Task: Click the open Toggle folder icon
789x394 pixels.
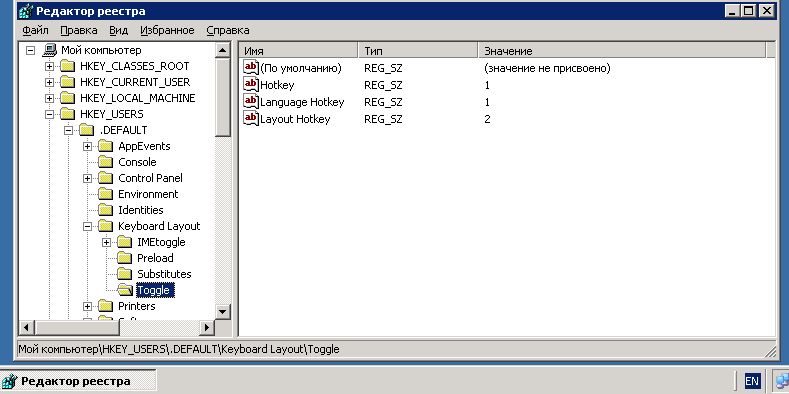Action: [x=125, y=290]
